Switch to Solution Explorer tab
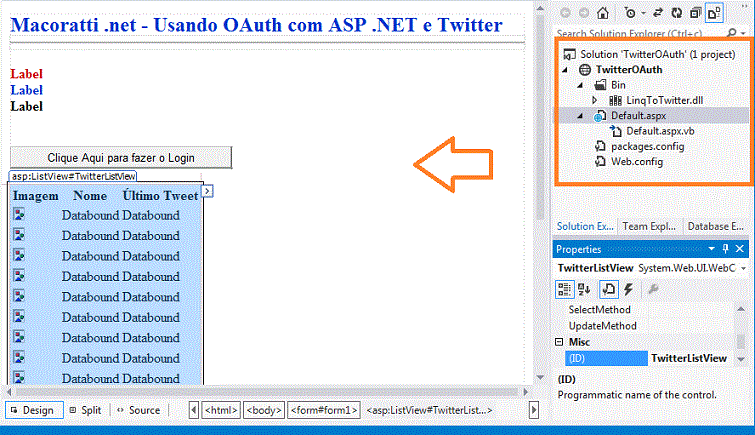Image resolution: width=755 pixels, height=435 pixels. tap(585, 226)
